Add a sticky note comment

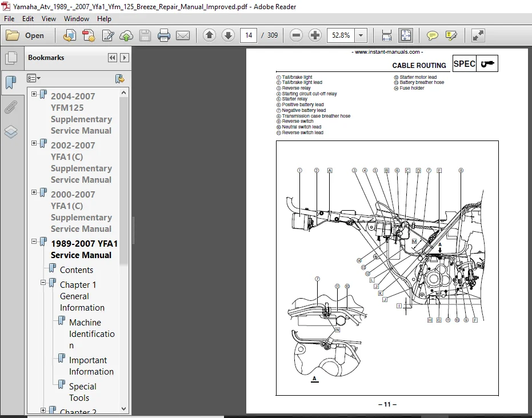coord(432,35)
